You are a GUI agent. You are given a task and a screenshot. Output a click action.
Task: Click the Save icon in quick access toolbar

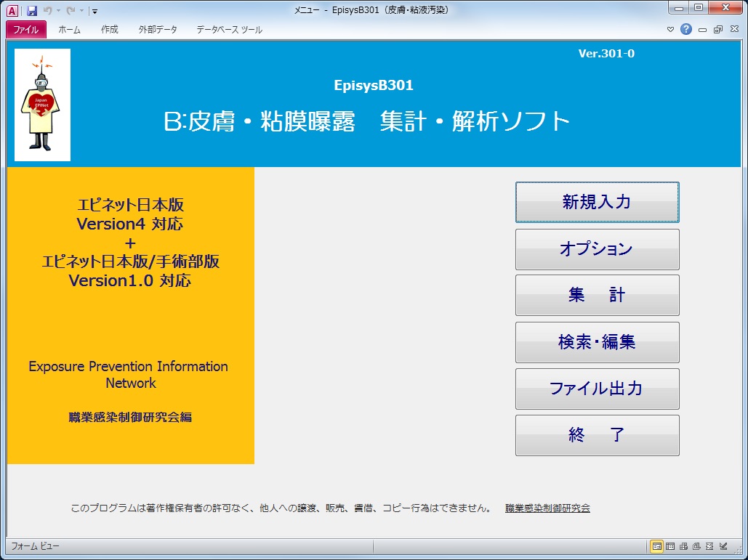(x=32, y=11)
